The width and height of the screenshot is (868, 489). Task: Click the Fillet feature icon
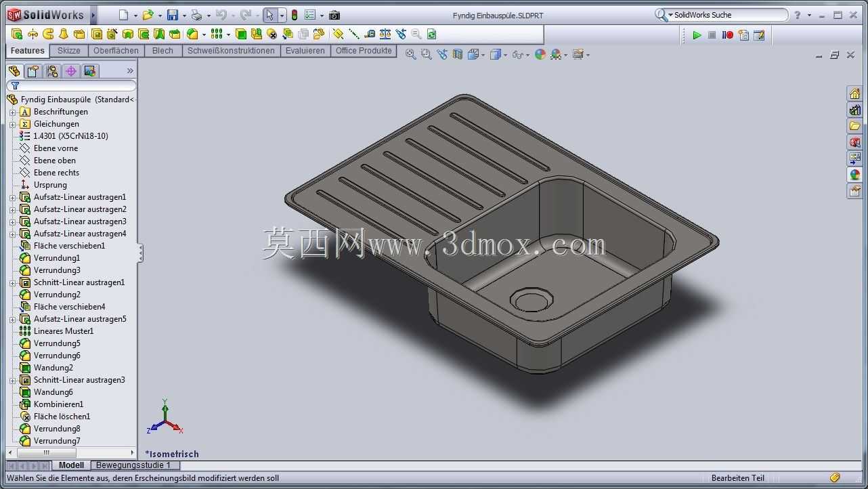click(x=192, y=34)
